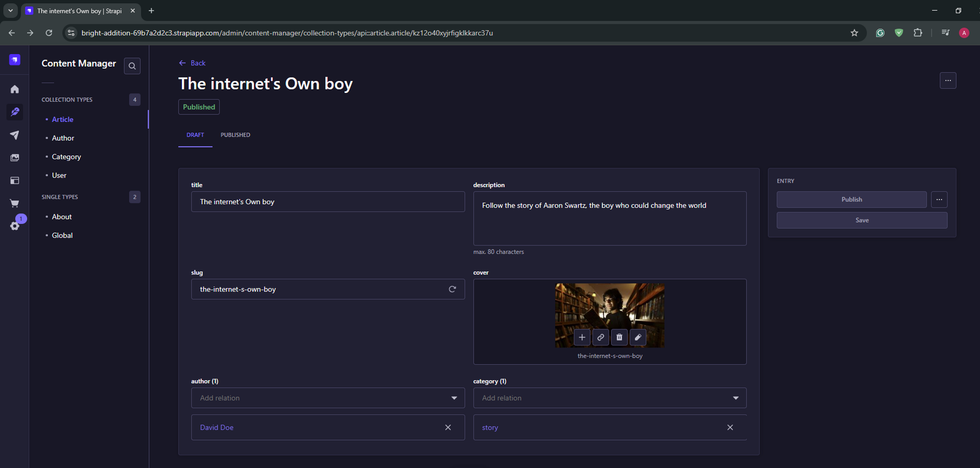The image size is (980, 468).
Task: Click the Published status badge
Action: point(199,107)
